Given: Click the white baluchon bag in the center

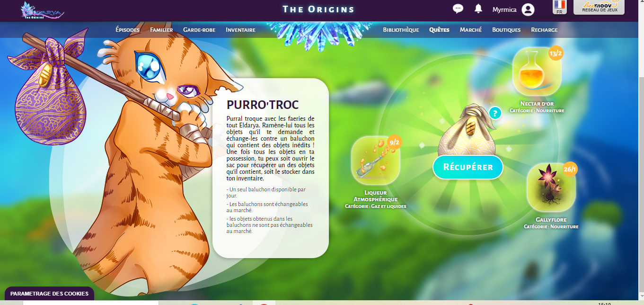Looking at the screenshot, I should (x=467, y=129).
